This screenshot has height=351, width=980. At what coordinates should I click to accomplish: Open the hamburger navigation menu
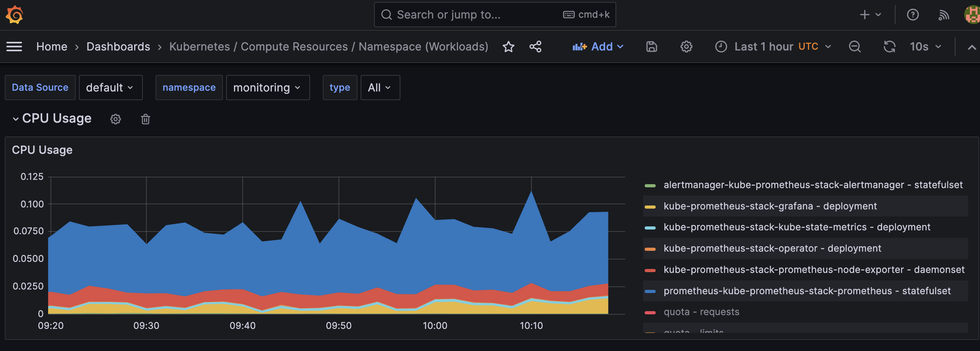click(x=14, y=47)
